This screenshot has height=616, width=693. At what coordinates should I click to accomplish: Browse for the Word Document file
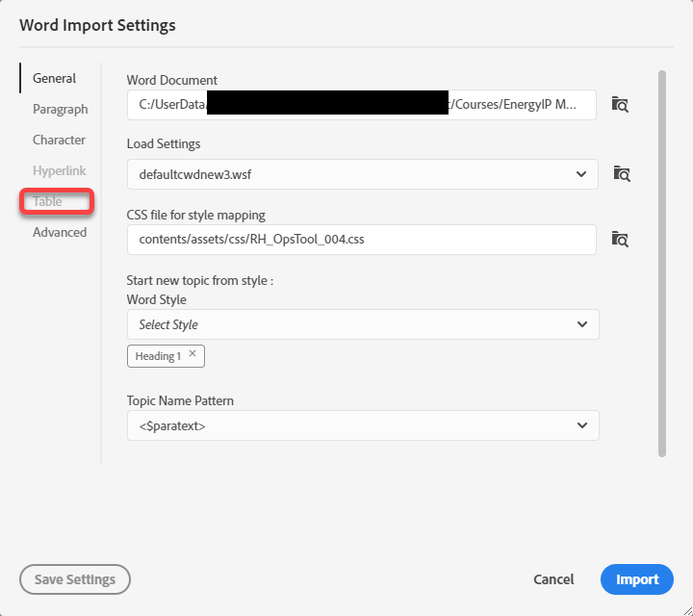pyautogui.click(x=620, y=105)
